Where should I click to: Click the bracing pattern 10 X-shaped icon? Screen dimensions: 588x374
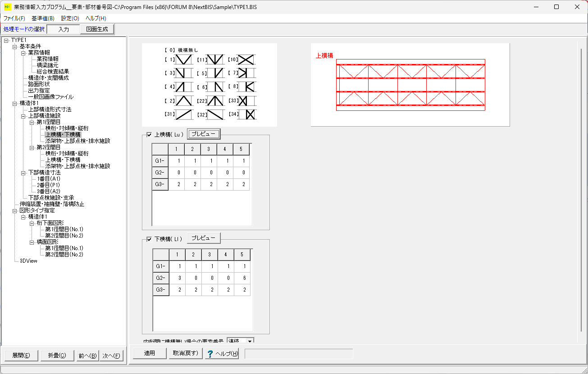[x=246, y=59]
